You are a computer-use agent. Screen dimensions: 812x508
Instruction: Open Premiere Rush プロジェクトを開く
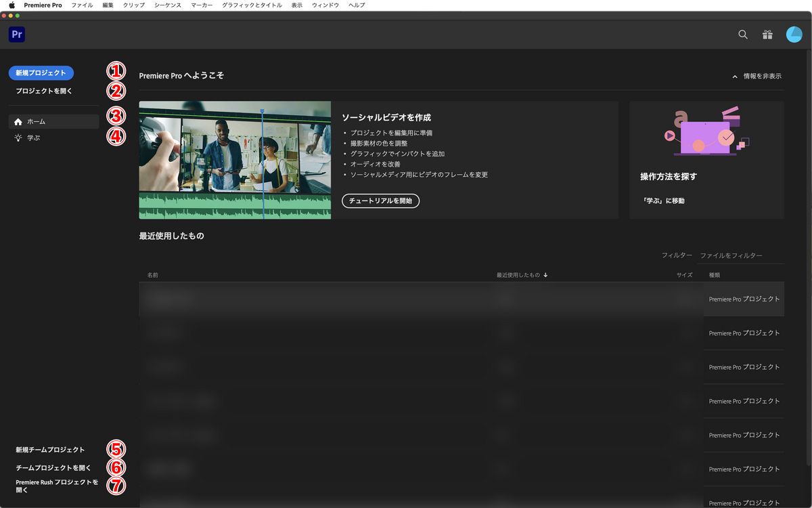57,486
